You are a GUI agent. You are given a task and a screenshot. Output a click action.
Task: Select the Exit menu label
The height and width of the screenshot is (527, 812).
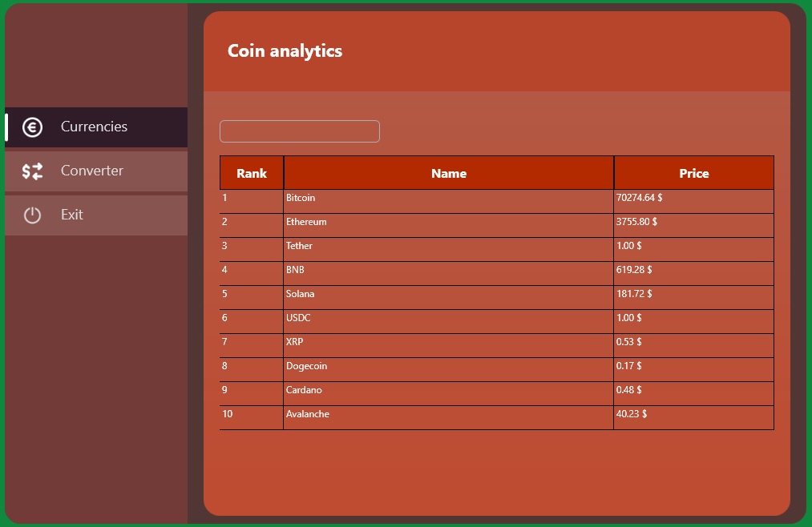(x=71, y=215)
